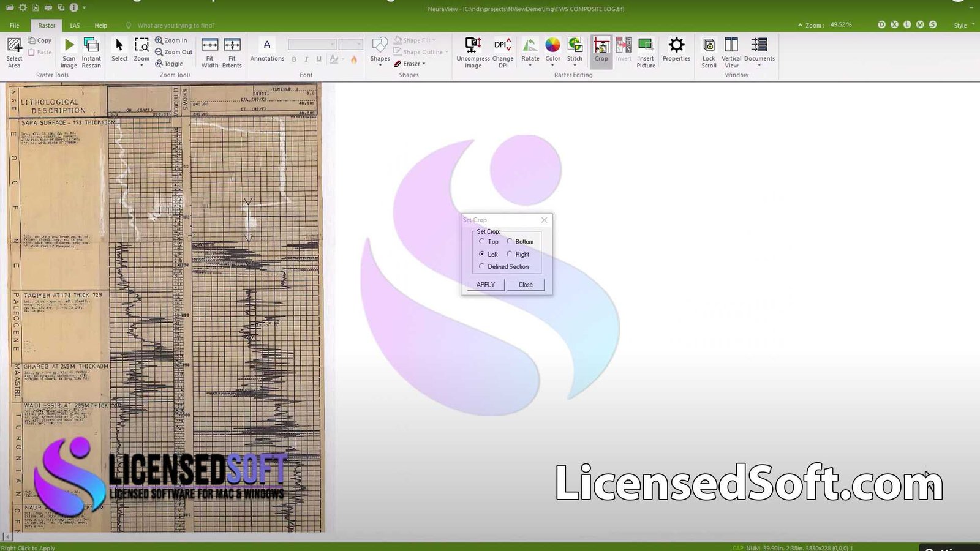Run Instant Rescan
The width and height of the screenshot is (980, 551).
coord(91,52)
